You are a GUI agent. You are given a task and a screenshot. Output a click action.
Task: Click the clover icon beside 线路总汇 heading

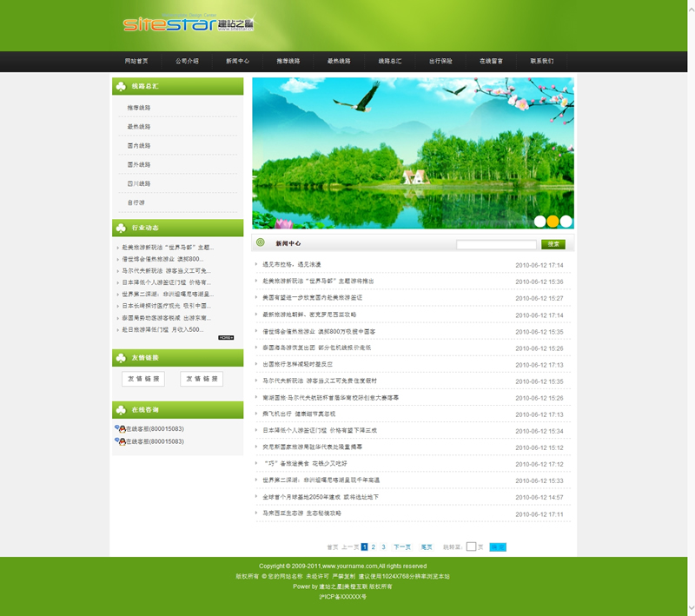(x=120, y=86)
